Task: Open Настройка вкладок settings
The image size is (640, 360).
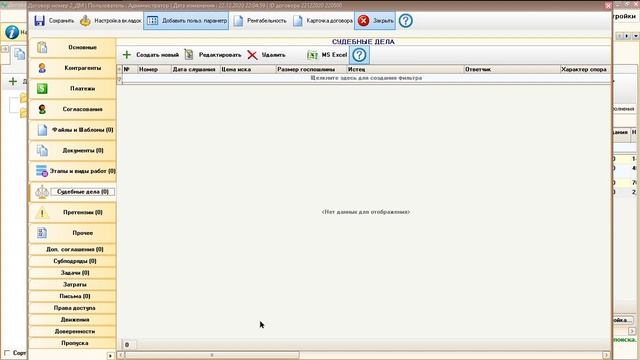Action: point(111,20)
